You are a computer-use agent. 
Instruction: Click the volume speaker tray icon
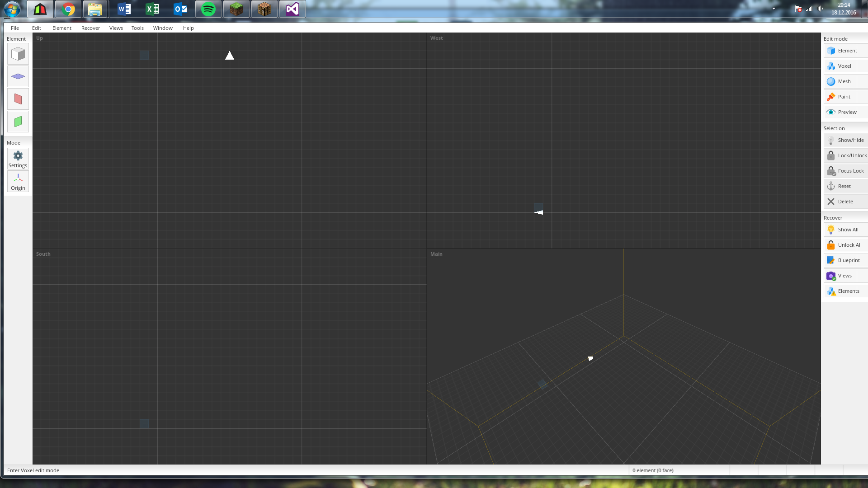click(x=820, y=9)
